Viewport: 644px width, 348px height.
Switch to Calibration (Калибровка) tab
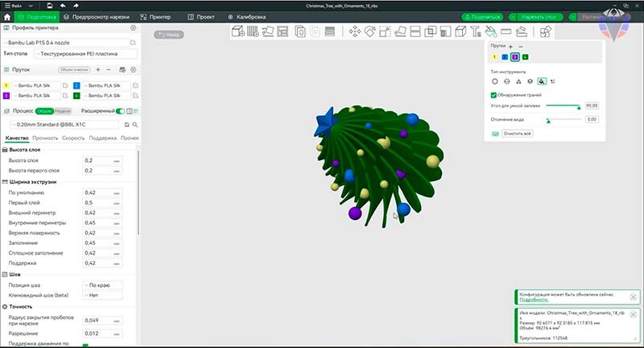[x=247, y=17]
